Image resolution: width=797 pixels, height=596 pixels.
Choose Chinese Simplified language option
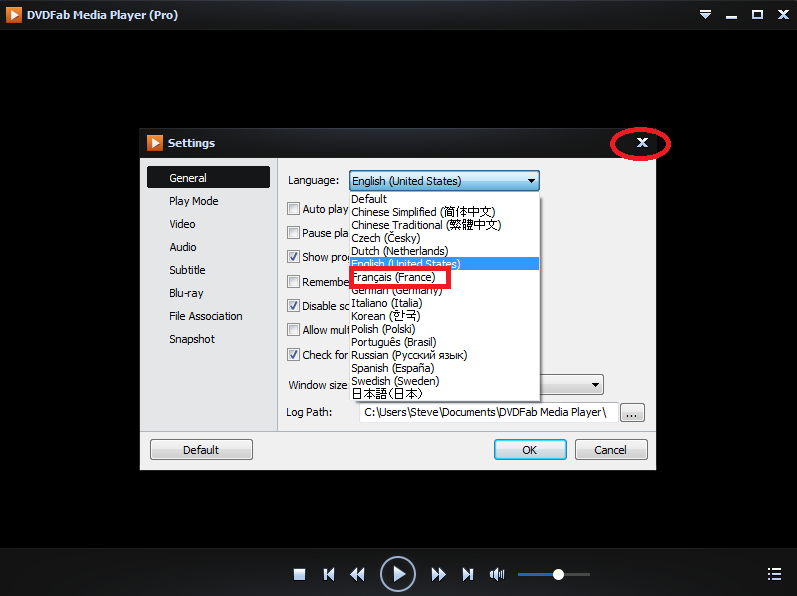pyautogui.click(x=444, y=212)
